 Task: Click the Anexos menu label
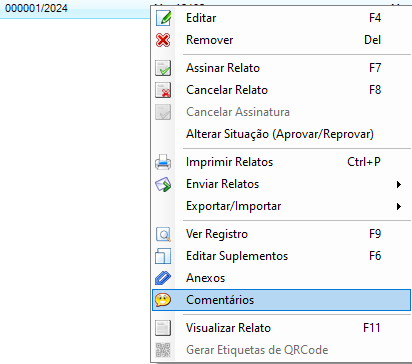point(205,278)
